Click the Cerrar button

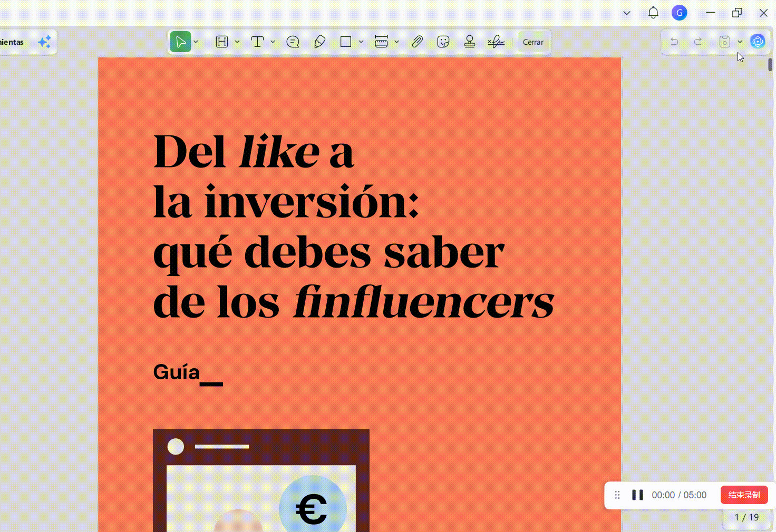click(x=533, y=42)
